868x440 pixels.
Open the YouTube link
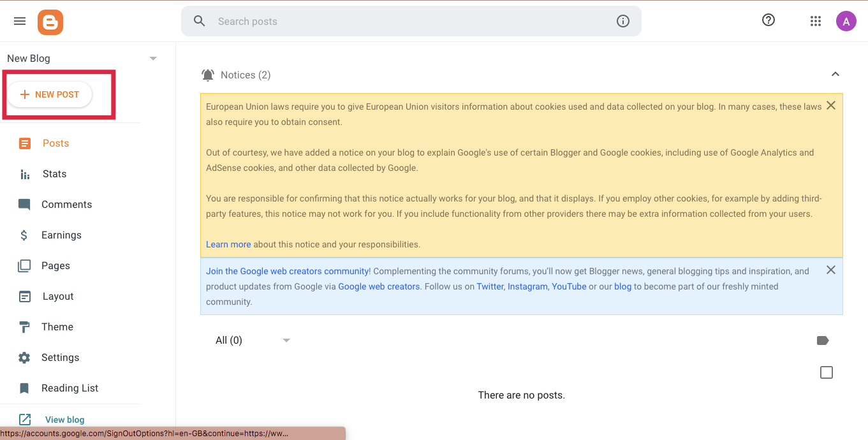coord(569,286)
